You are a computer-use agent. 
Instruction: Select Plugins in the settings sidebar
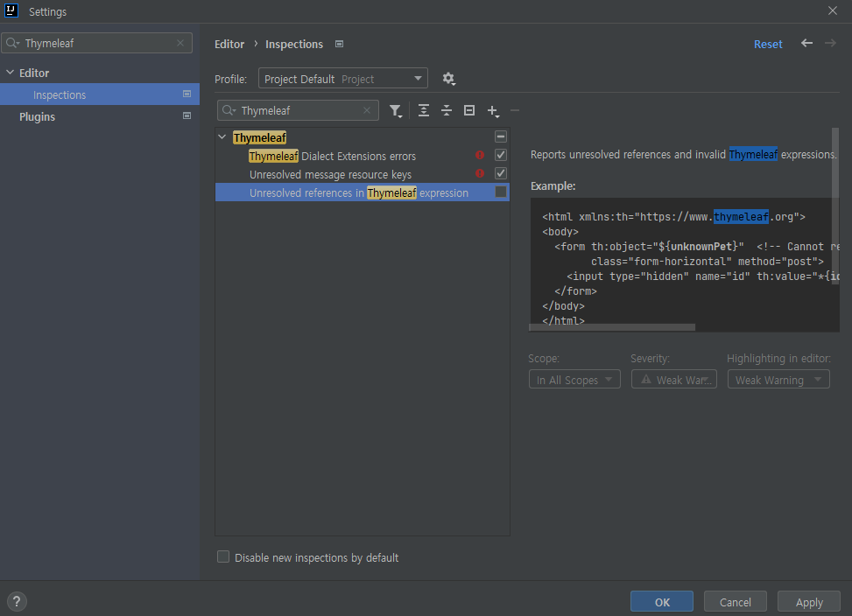(x=100, y=116)
